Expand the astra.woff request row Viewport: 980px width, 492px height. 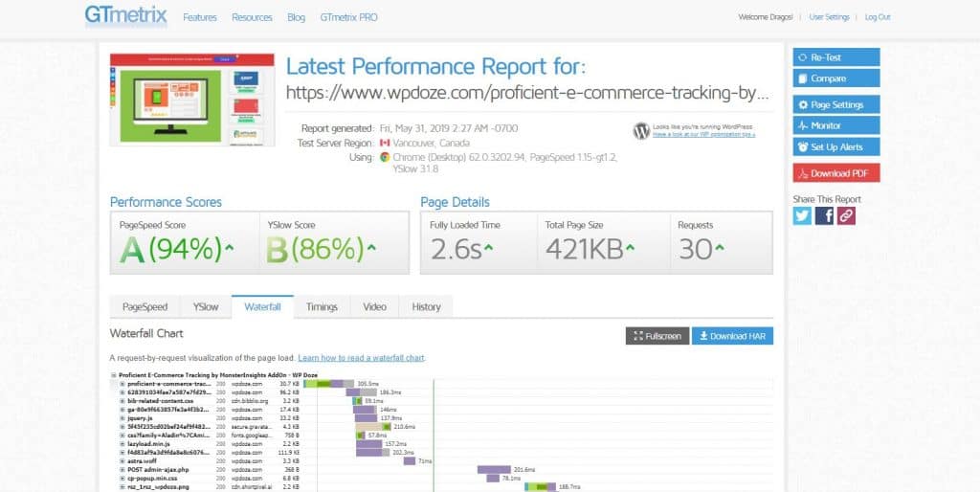tap(122, 460)
